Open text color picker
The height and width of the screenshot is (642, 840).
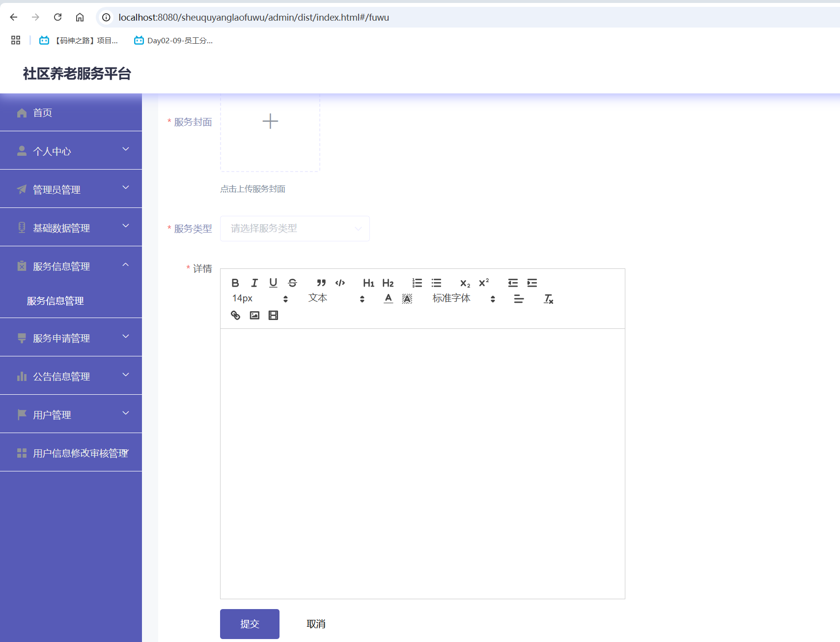[x=388, y=298]
